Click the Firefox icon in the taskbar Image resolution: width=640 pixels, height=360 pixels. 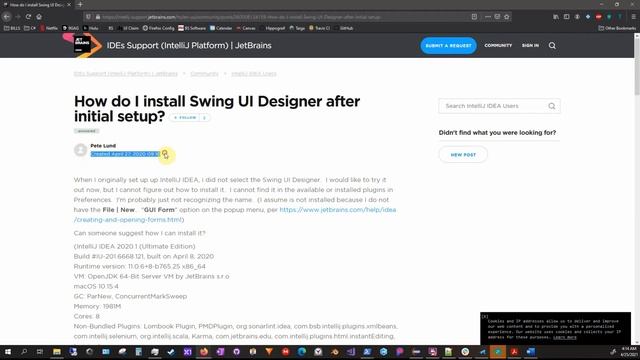point(204,351)
